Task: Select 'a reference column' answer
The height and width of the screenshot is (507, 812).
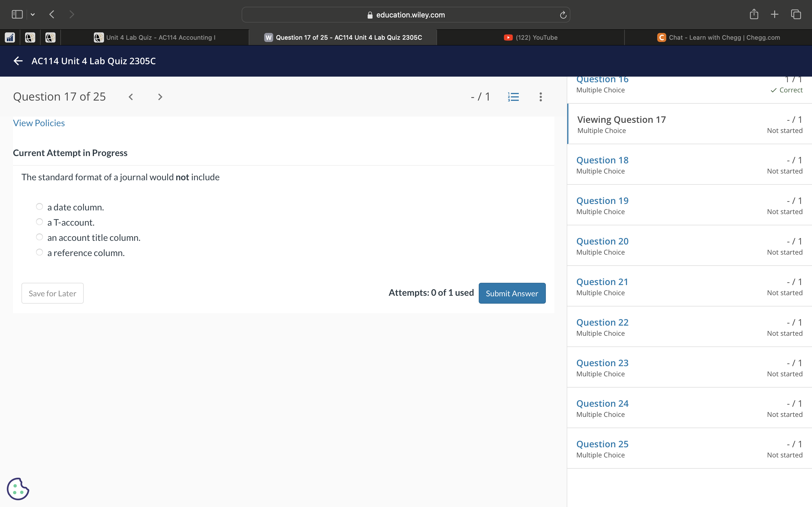Action: [39, 252]
